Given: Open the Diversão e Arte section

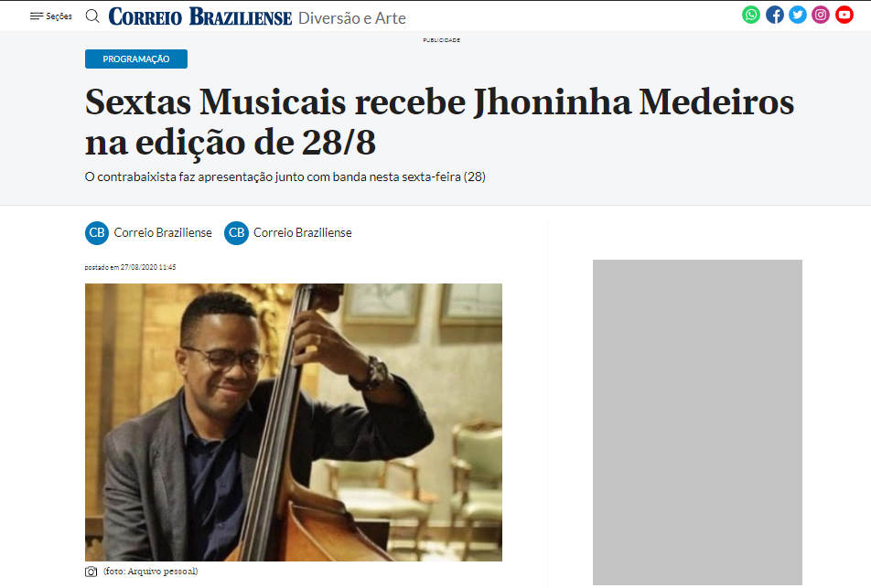Looking at the screenshot, I should (352, 18).
